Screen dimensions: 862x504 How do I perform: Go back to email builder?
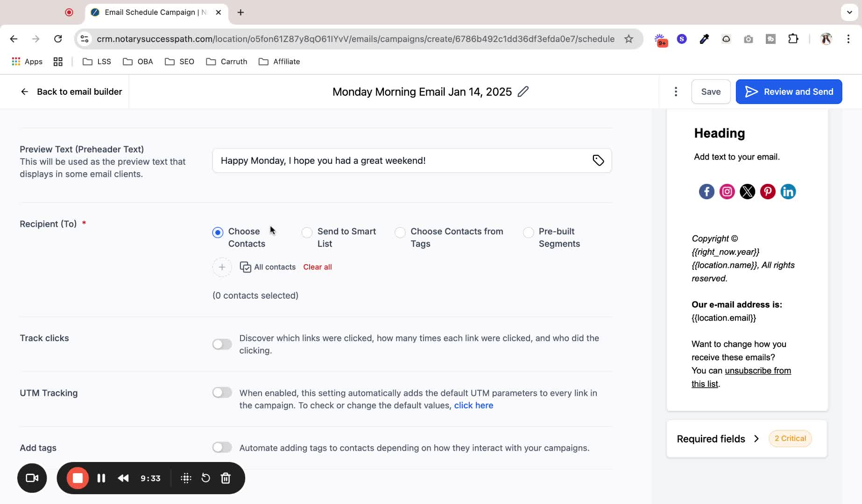tap(71, 91)
